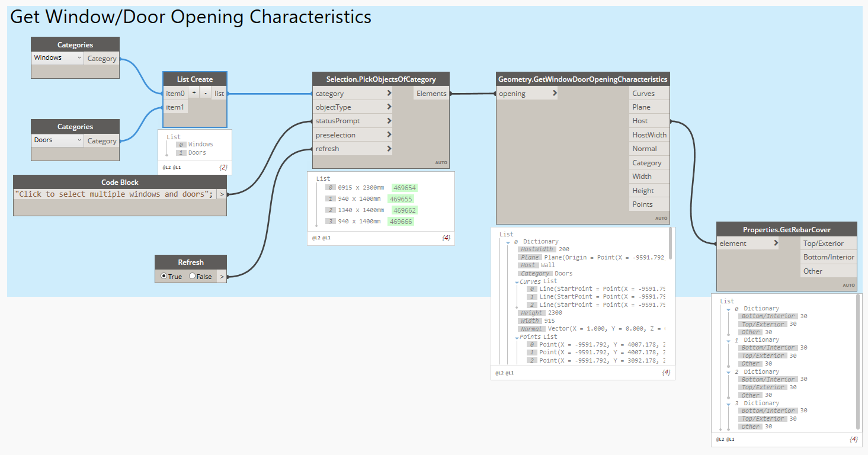The height and width of the screenshot is (455, 868).
Task: Open the Windows category dropdown
Action: 57,58
